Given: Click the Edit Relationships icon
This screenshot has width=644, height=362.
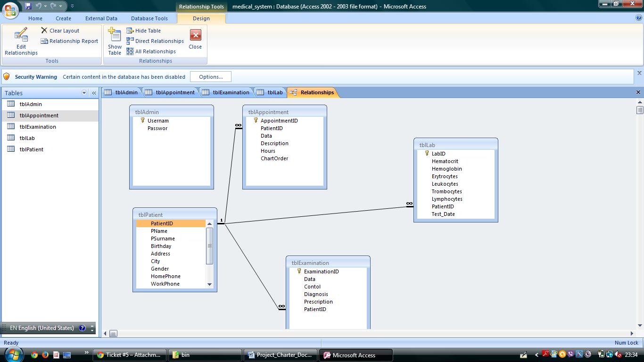Looking at the screenshot, I should click(21, 36).
